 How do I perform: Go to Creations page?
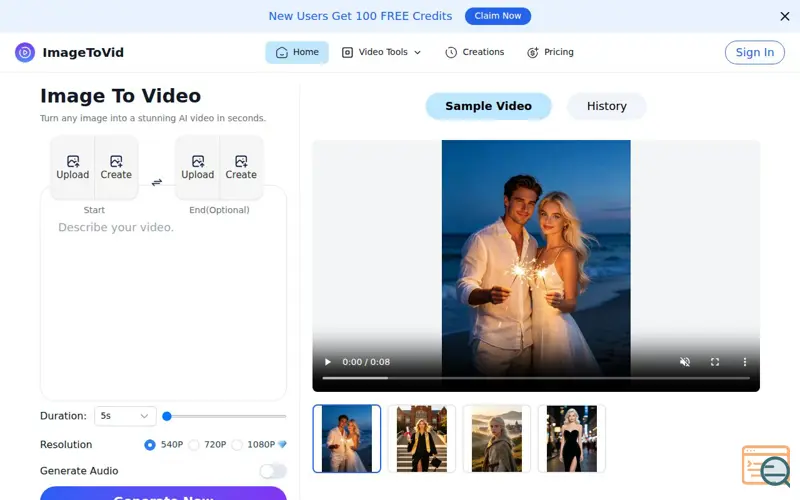[474, 52]
